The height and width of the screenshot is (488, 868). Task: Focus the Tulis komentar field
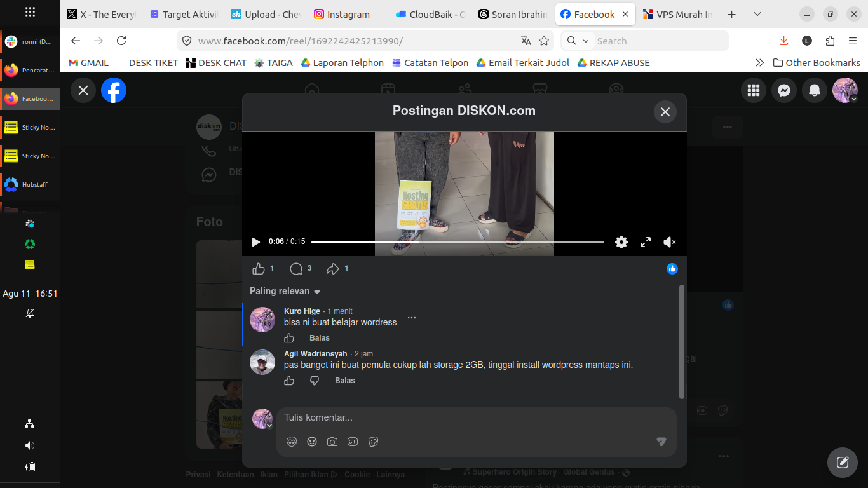(477, 417)
